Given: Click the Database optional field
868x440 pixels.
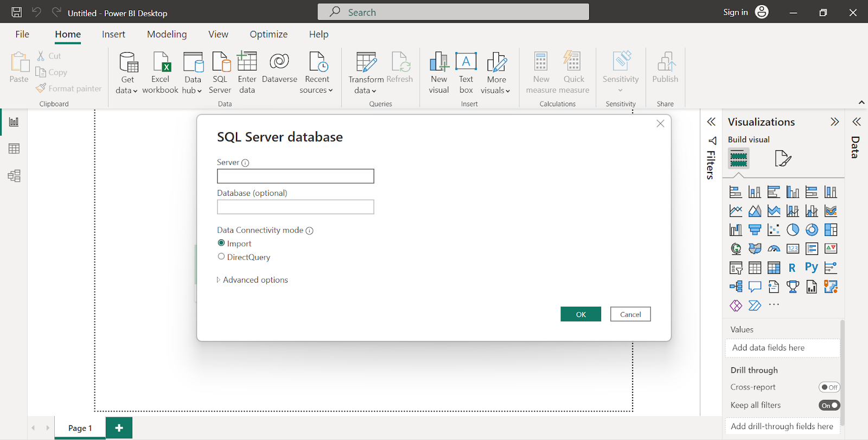Looking at the screenshot, I should pyautogui.click(x=296, y=207).
